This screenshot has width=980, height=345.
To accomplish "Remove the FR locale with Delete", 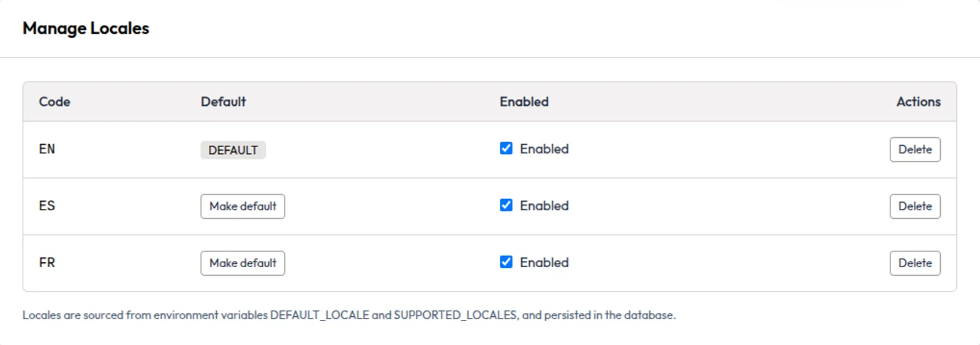I will click(x=914, y=263).
